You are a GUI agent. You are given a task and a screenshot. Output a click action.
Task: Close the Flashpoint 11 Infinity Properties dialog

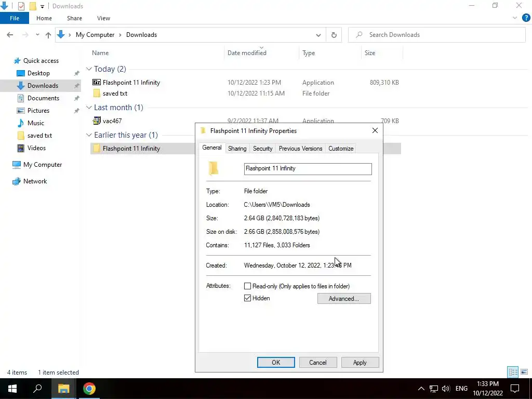[x=375, y=130]
